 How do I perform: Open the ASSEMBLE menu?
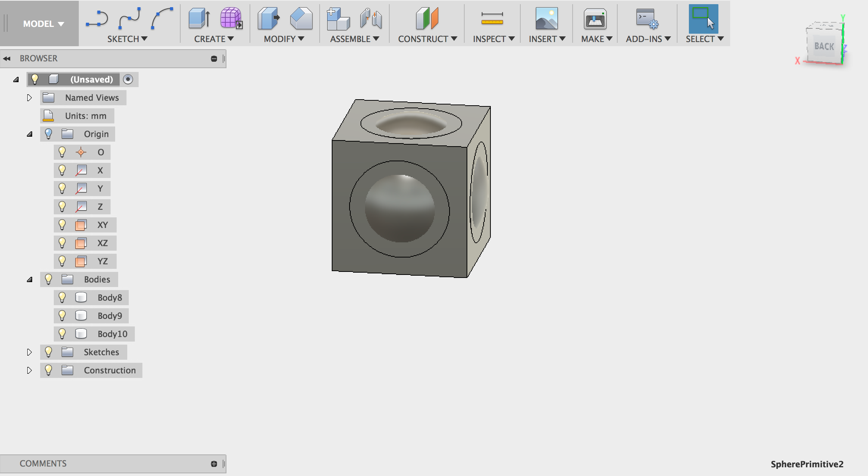354,39
